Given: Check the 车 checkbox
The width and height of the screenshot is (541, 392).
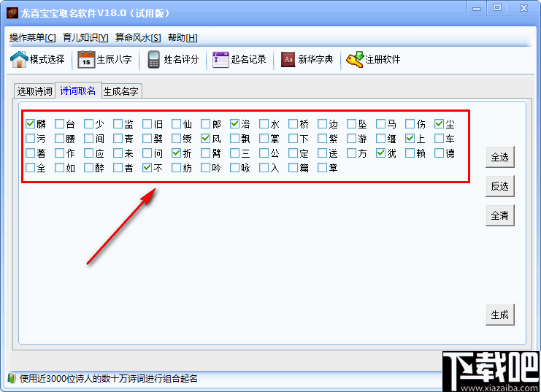Looking at the screenshot, I should pos(440,139).
